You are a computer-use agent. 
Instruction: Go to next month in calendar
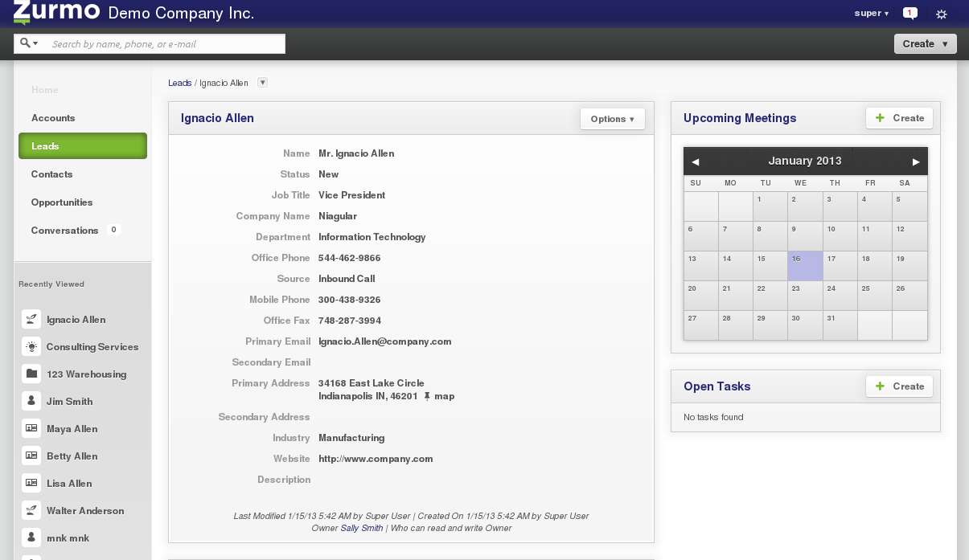[x=916, y=161]
